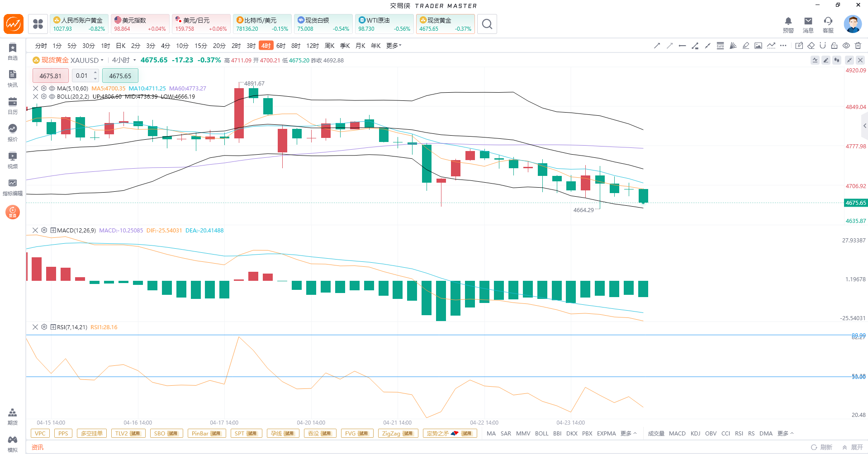This screenshot has height=454, width=868.
Task: Toggle drawings visibility eye in toolbar
Action: (846, 46)
